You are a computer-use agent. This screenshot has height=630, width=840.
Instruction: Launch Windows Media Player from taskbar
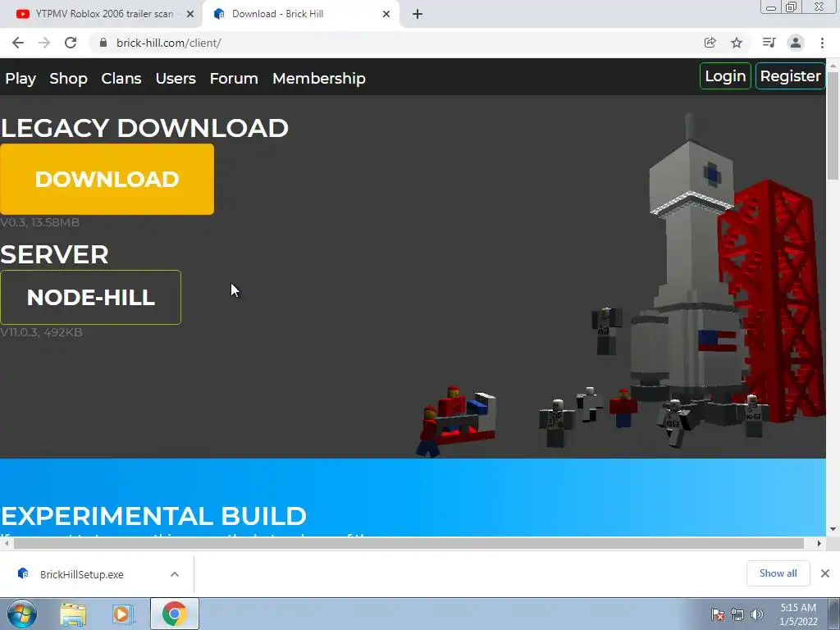coord(122,614)
